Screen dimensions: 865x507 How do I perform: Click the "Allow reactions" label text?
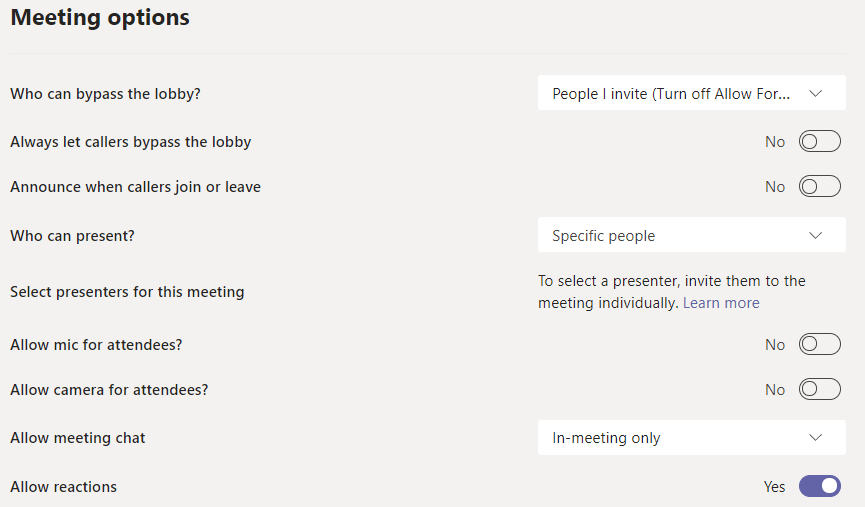click(64, 487)
